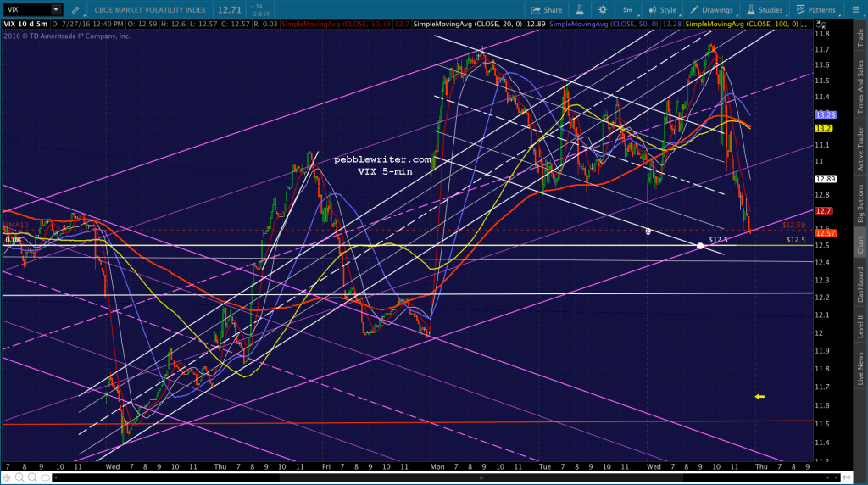The width and height of the screenshot is (868, 485).
Task: Click the symbol link (chain) icon
Action: point(75,10)
